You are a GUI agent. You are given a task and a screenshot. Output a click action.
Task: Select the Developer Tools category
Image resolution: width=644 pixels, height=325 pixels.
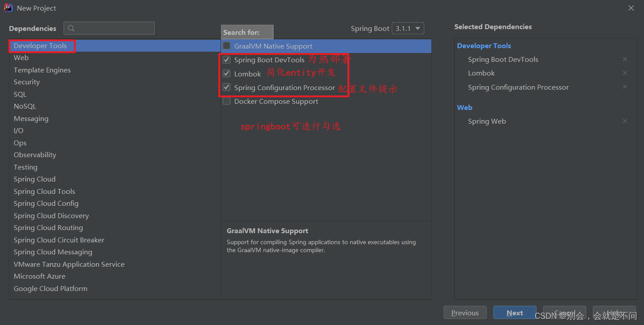(114, 46)
